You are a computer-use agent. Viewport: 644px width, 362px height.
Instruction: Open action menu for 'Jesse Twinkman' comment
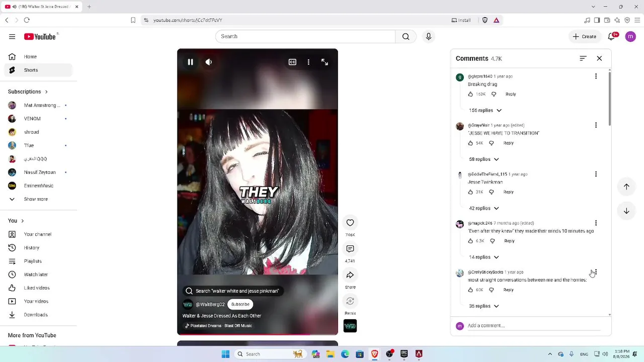596,174
